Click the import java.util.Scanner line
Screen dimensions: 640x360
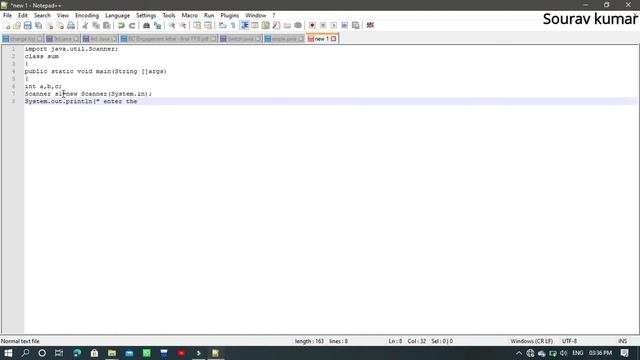71,49
